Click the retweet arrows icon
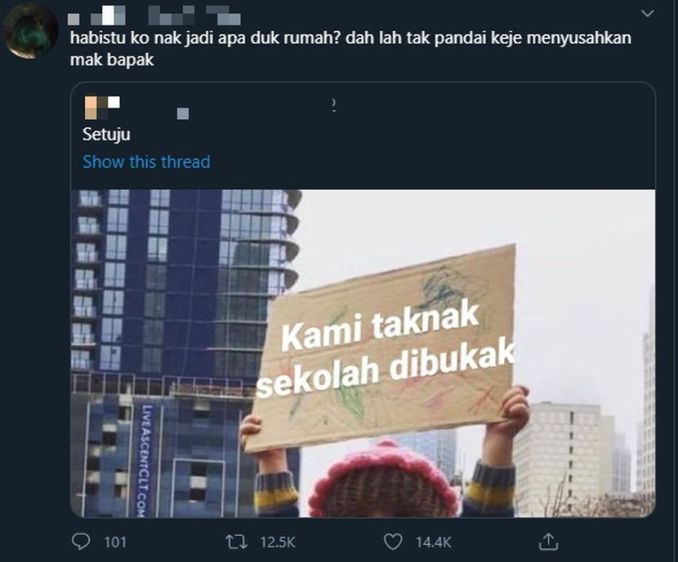Screen dimensions: 678x562 coord(237,541)
